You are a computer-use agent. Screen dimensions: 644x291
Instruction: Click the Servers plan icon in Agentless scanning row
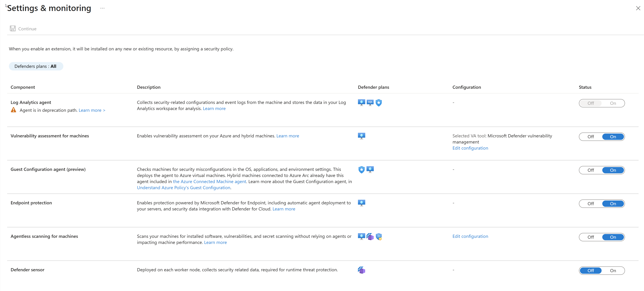pos(361,237)
